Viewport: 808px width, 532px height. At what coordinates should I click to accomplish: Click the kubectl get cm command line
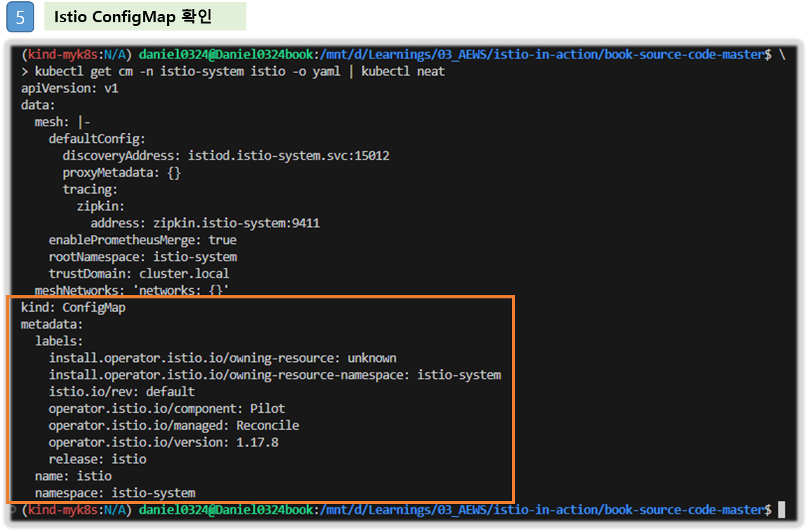[233, 71]
